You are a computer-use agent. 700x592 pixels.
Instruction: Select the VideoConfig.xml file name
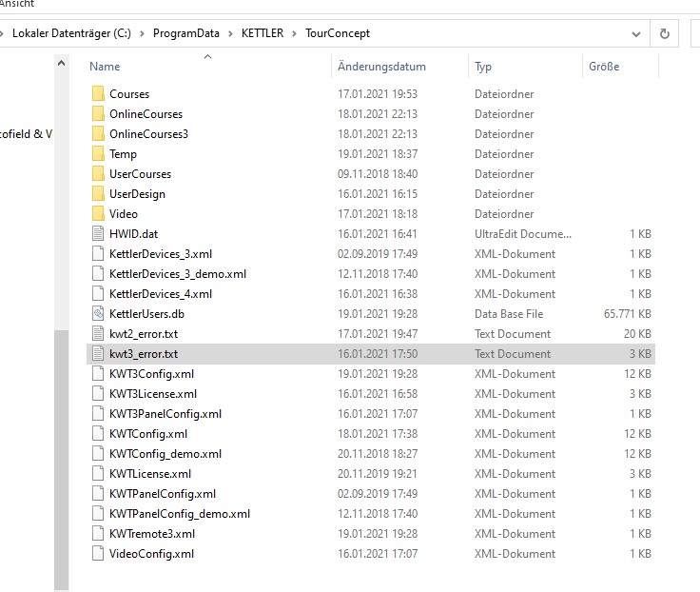tap(152, 554)
